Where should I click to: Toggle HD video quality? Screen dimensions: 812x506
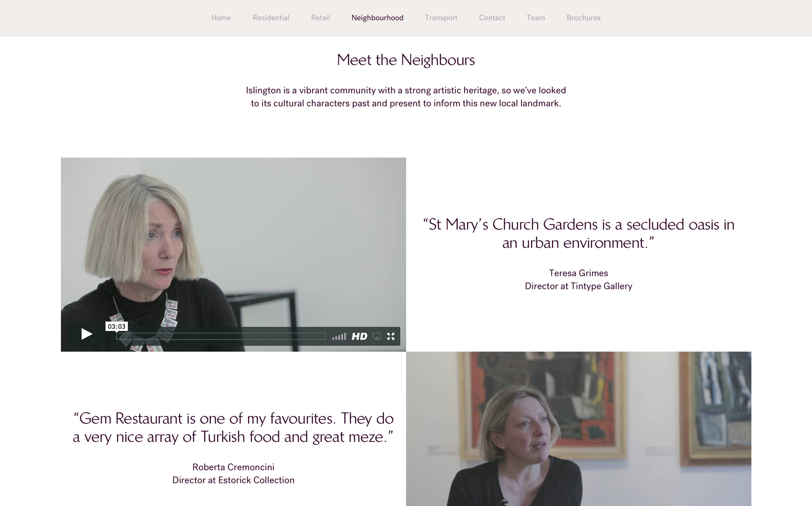(360, 336)
